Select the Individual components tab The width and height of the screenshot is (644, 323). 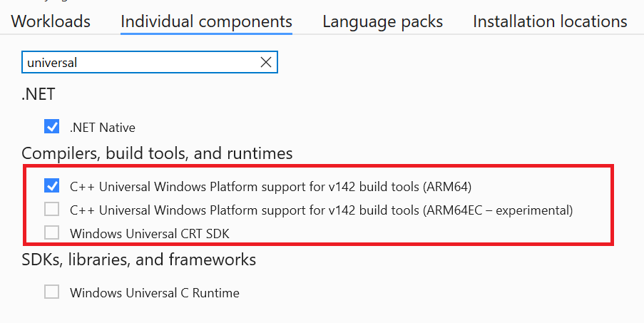[x=206, y=21]
